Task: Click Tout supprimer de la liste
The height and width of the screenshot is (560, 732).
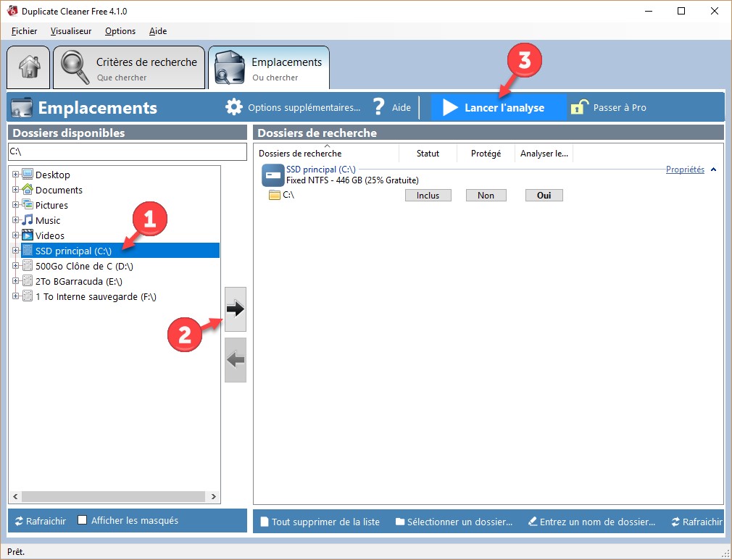Action: [319, 522]
